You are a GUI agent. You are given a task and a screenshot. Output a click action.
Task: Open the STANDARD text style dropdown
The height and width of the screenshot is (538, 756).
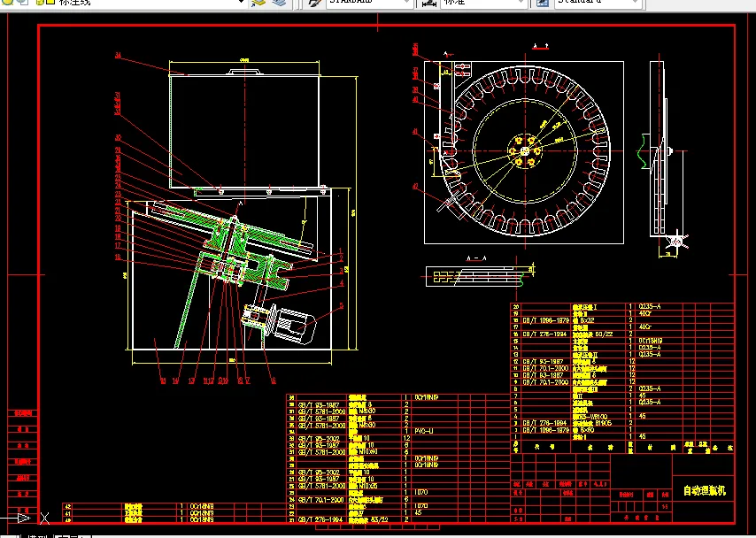369,3
